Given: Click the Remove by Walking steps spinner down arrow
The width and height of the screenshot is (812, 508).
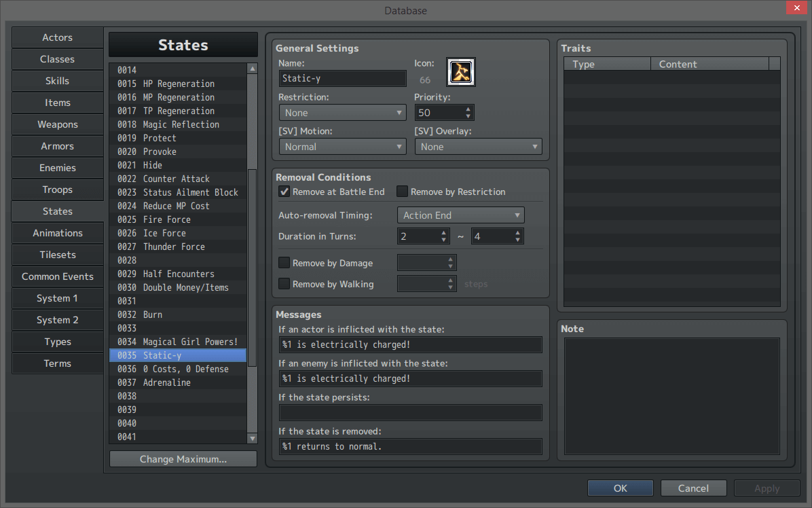Looking at the screenshot, I should [x=451, y=287].
